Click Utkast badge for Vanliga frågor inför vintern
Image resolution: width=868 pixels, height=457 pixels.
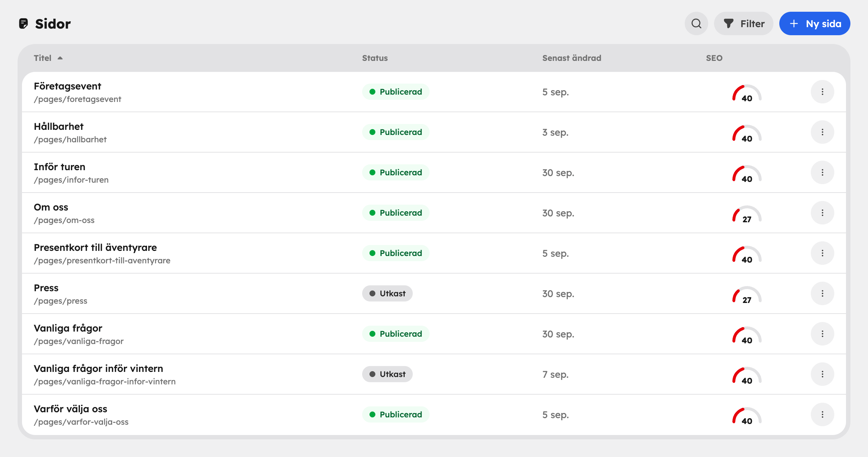click(x=387, y=374)
